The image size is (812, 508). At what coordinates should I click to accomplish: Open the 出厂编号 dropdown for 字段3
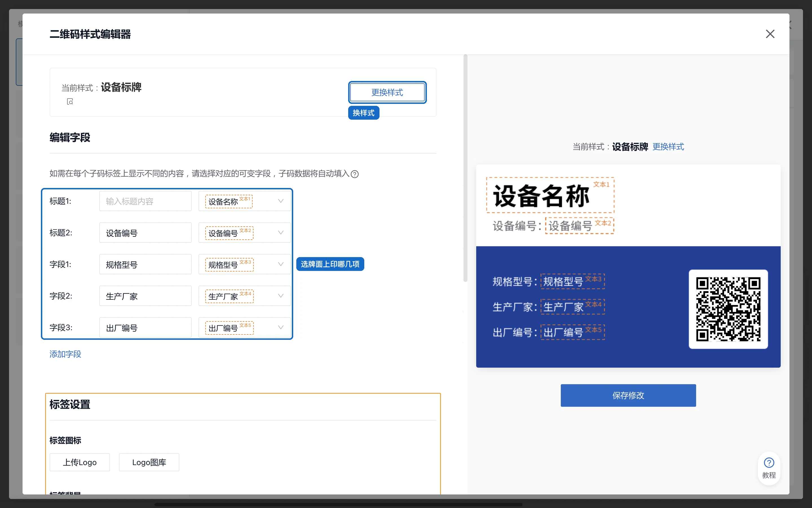tap(245, 328)
